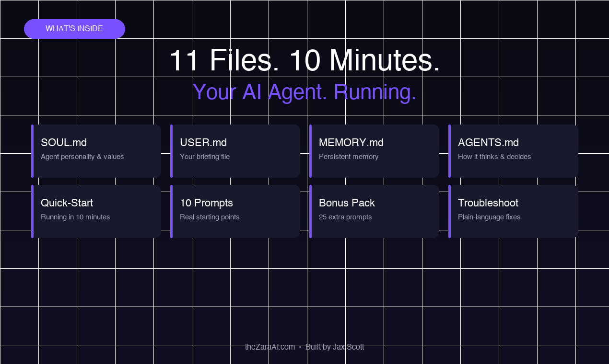609x364 pixels.
Task: Click the 'Plain-language fixes' subtitle
Action: (489, 217)
